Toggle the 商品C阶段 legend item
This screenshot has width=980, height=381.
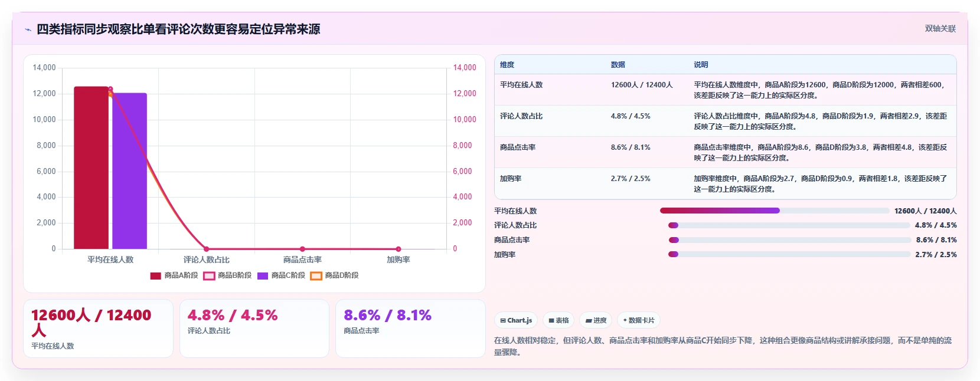coord(281,275)
